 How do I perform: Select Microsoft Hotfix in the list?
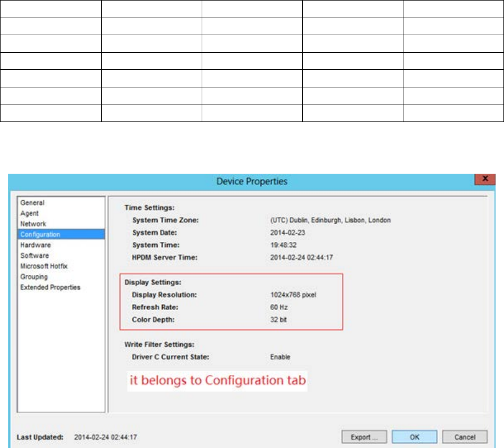click(x=43, y=266)
